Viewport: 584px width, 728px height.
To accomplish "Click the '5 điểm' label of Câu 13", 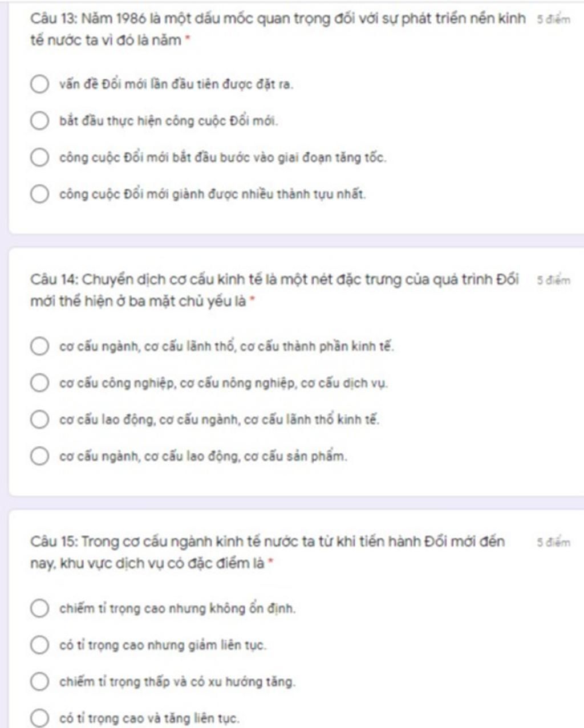I will click(x=553, y=20).
